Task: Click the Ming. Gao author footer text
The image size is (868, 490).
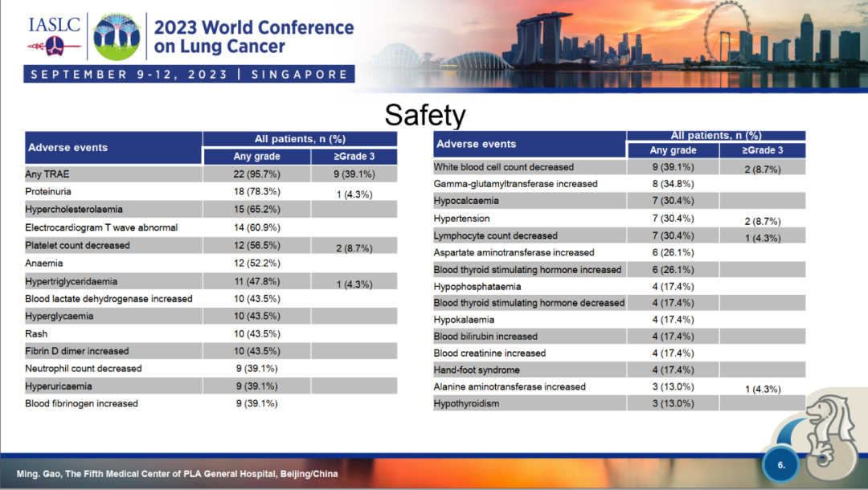Action: (178, 474)
